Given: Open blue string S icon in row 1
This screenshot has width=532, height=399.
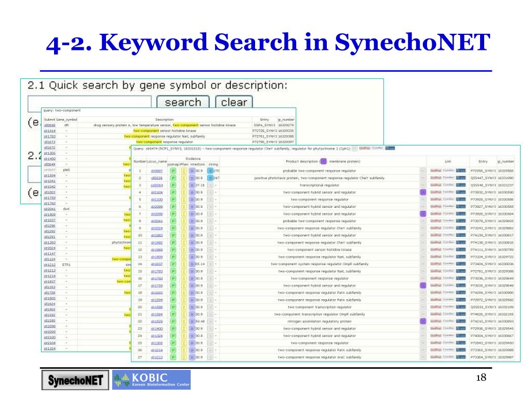Looking at the screenshot, I should (210, 171).
